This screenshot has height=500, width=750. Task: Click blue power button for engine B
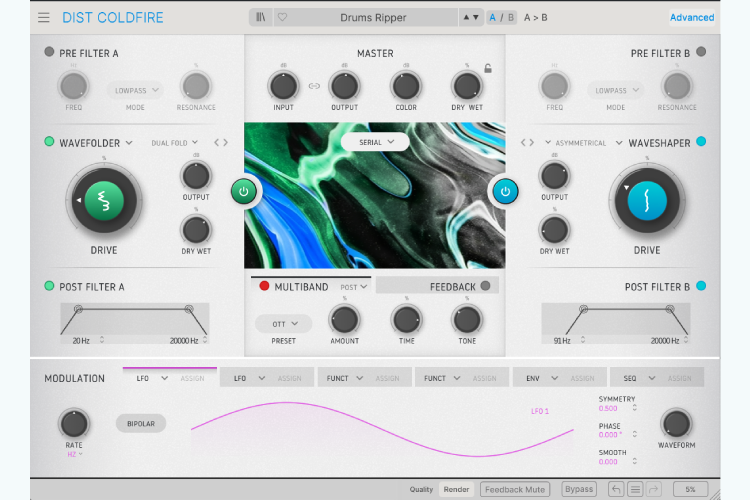coord(505,191)
